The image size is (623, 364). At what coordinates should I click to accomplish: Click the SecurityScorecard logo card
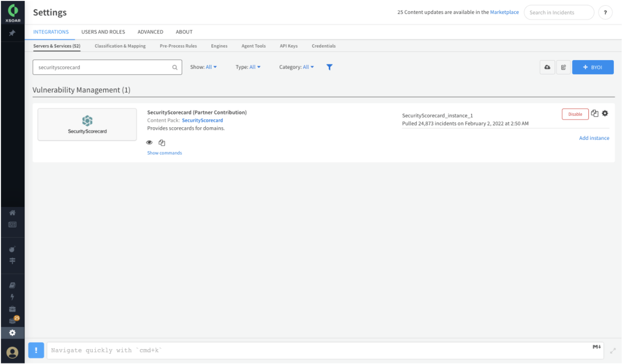coord(87,125)
